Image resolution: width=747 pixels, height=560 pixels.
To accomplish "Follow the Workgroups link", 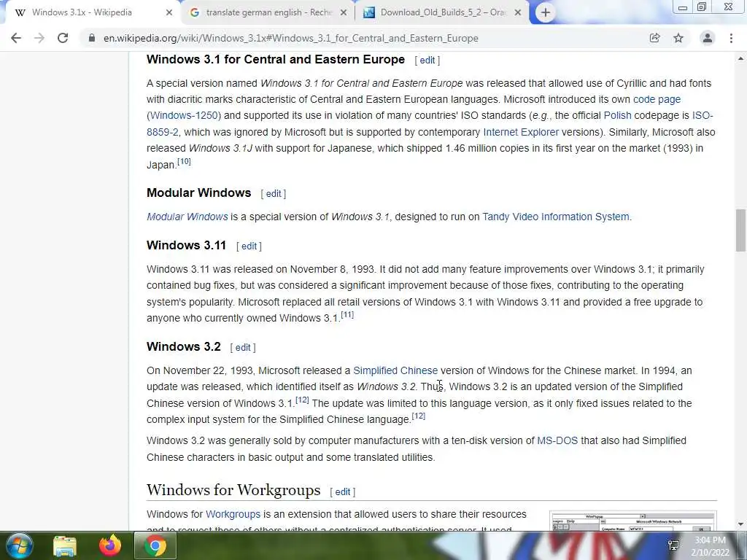I will [233, 514].
